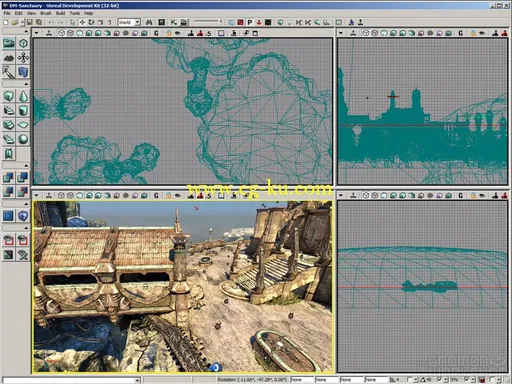Open top-left viewport options dropdown arrow
Screen dimensions: 512x384
36,33
